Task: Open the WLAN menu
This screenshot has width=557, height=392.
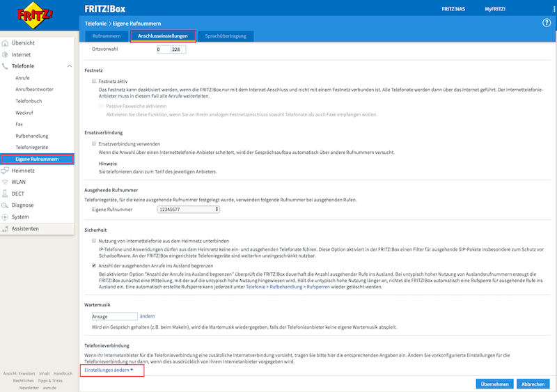Action: (x=19, y=182)
